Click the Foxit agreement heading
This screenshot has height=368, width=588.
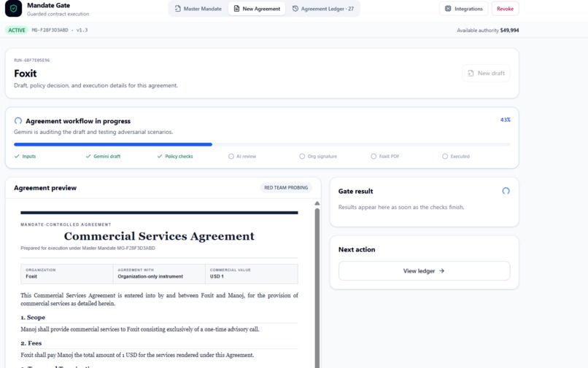26,74
